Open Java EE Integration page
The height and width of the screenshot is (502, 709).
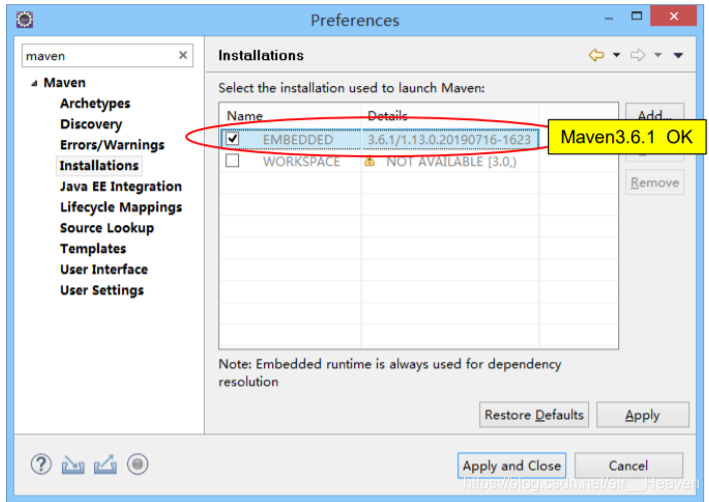coord(121,186)
